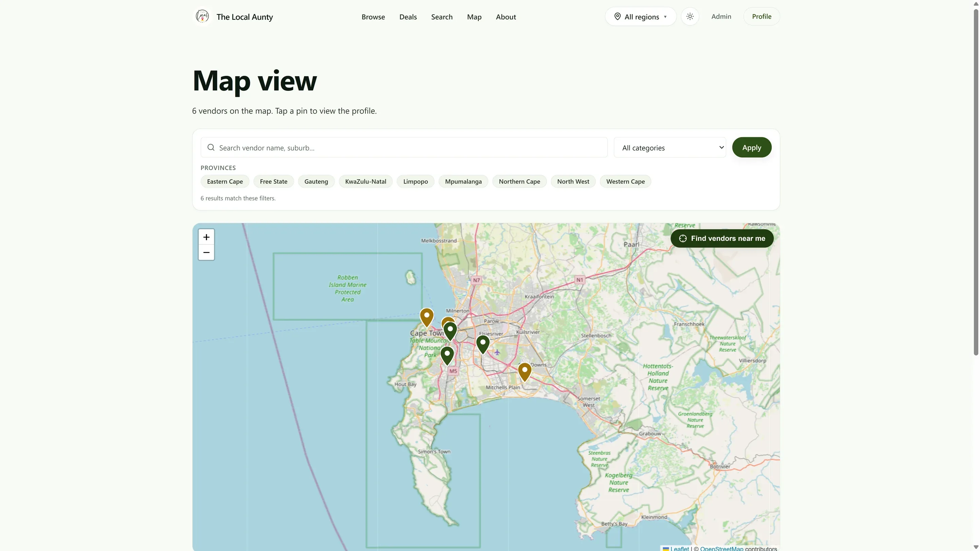Click the Franschhoek label on the map
This screenshot has width=980, height=551.
689,324
